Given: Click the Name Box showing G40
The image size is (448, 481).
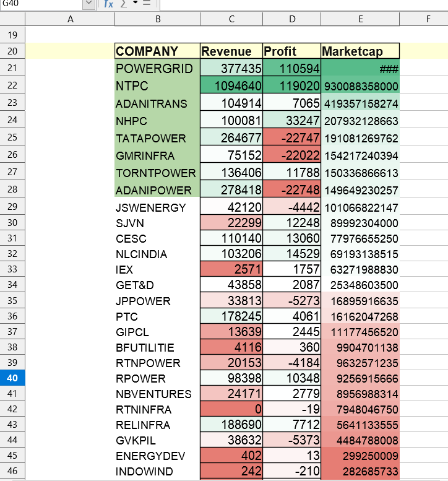Looking at the screenshot, I should click(x=41, y=4).
